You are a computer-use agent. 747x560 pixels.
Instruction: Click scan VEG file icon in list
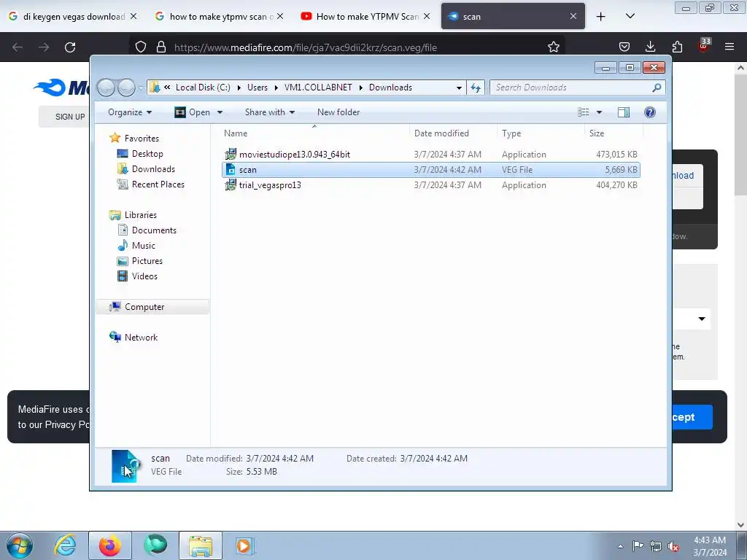click(x=231, y=169)
